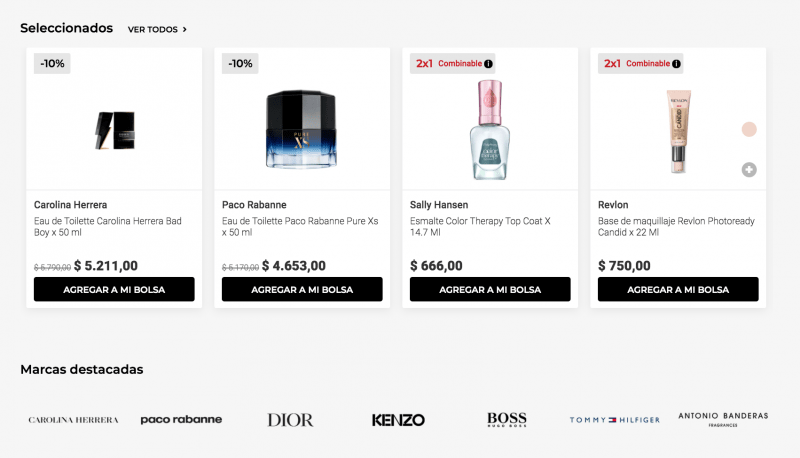The image size is (800, 458).
Task: Open the Carolina Herrera brand logo
Action: tap(73, 420)
